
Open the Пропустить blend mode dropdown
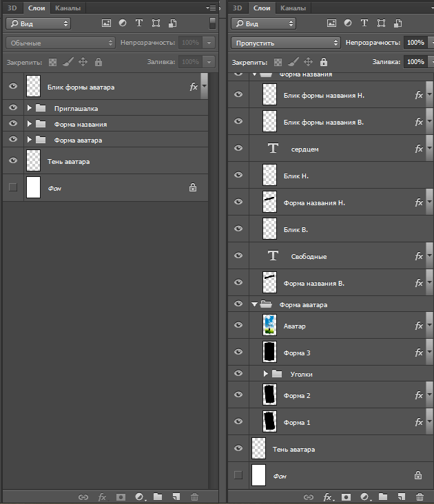(x=286, y=43)
